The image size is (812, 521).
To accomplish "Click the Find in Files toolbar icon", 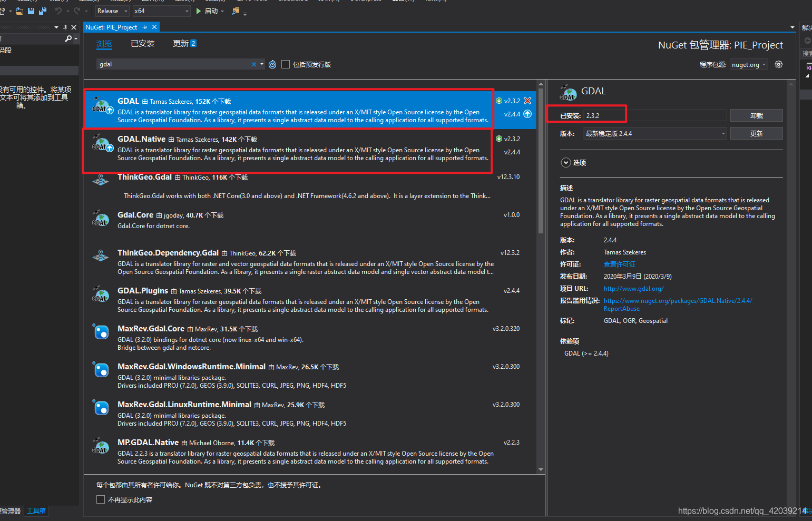I will (x=236, y=11).
